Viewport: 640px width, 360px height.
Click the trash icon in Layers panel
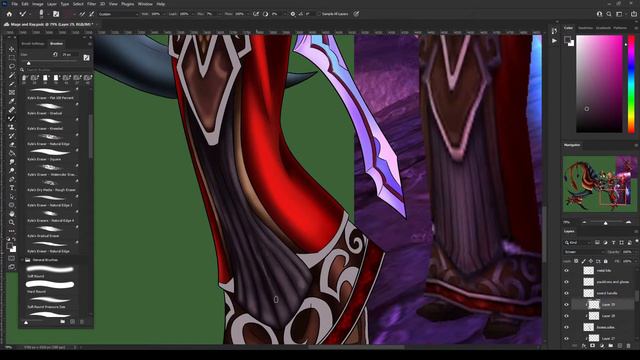[x=628, y=346]
